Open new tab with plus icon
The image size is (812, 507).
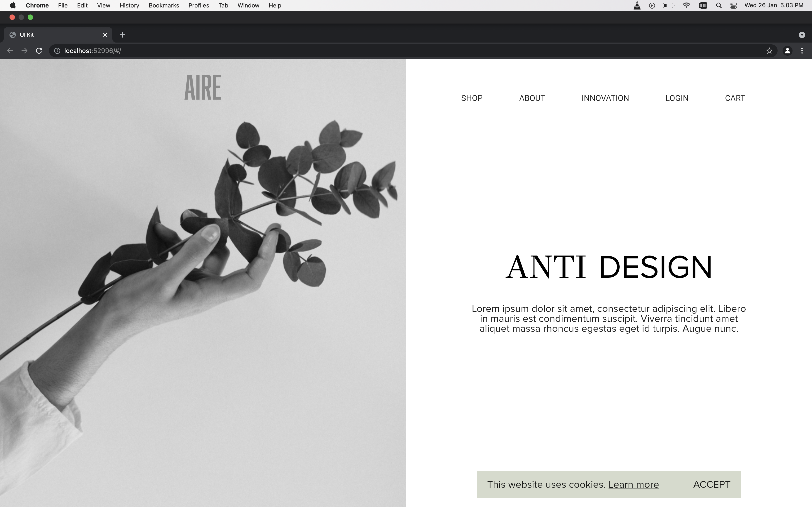(122, 35)
